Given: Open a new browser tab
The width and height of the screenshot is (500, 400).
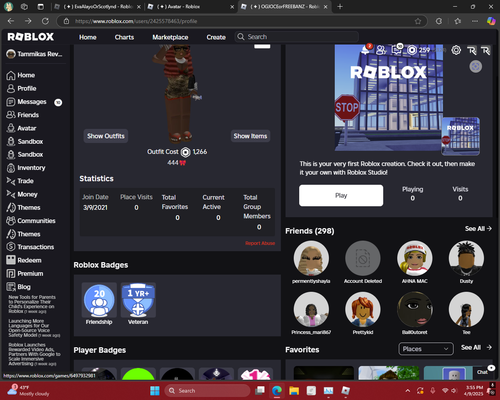Looking at the screenshot, I should [340, 6].
